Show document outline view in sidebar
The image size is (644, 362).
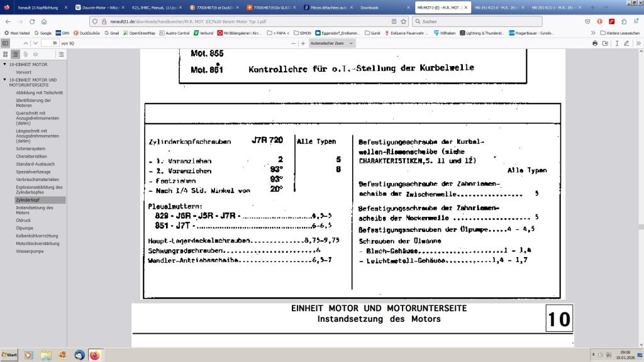coord(16,54)
